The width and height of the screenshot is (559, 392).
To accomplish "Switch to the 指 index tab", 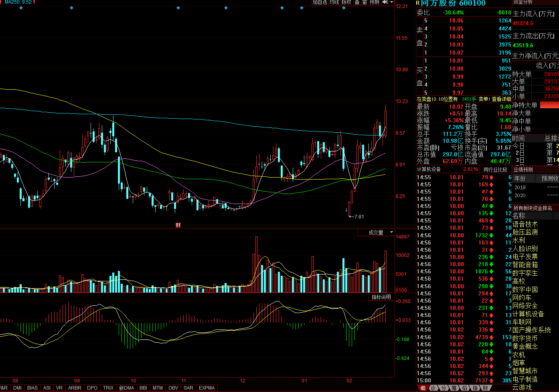I will (x=475, y=388).
